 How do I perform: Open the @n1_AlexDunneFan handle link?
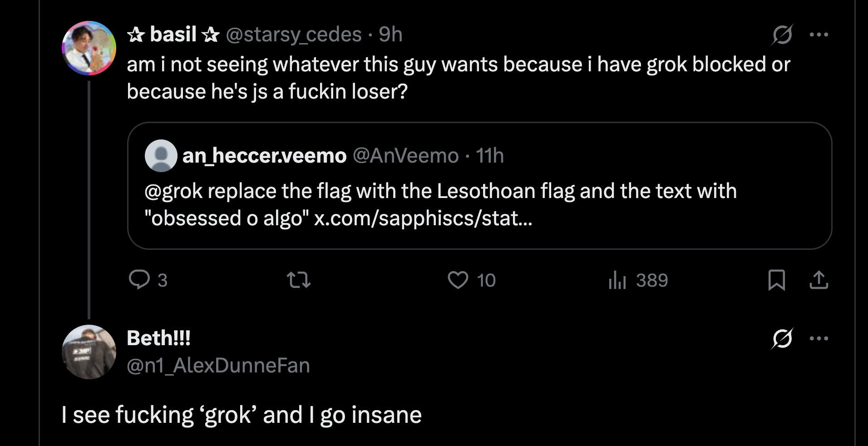(x=218, y=366)
